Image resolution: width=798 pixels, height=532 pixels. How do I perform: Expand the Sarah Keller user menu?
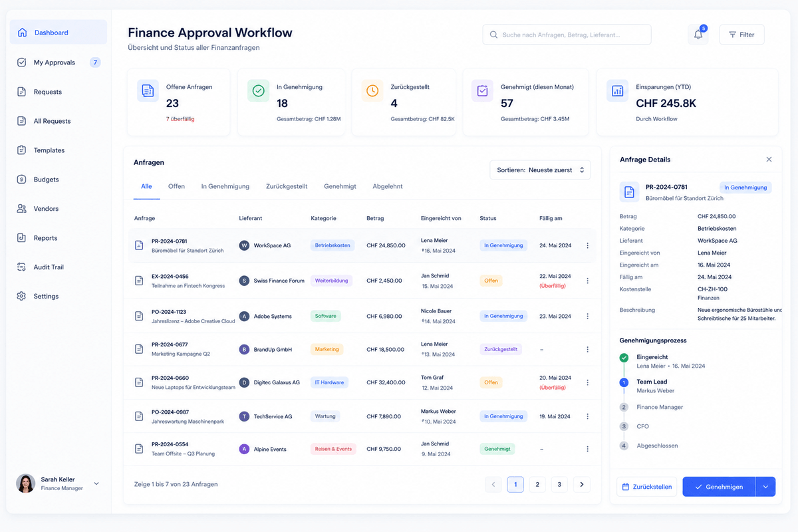(x=96, y=483)
